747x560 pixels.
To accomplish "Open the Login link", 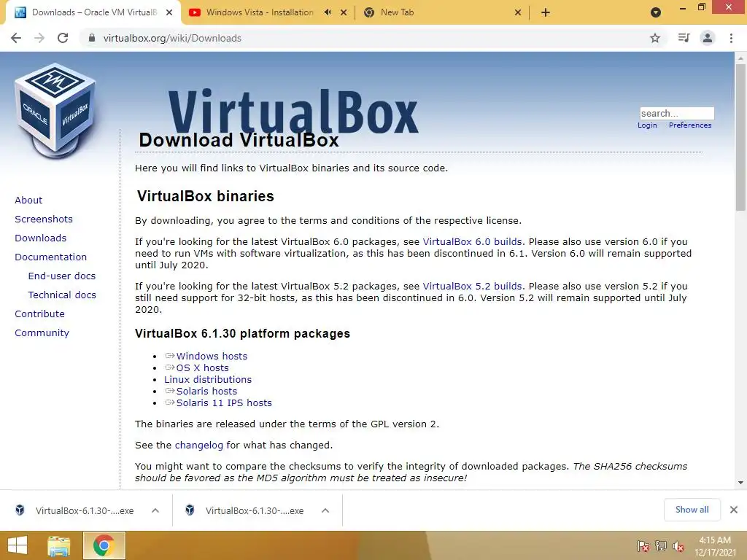I will click(647, 125).
